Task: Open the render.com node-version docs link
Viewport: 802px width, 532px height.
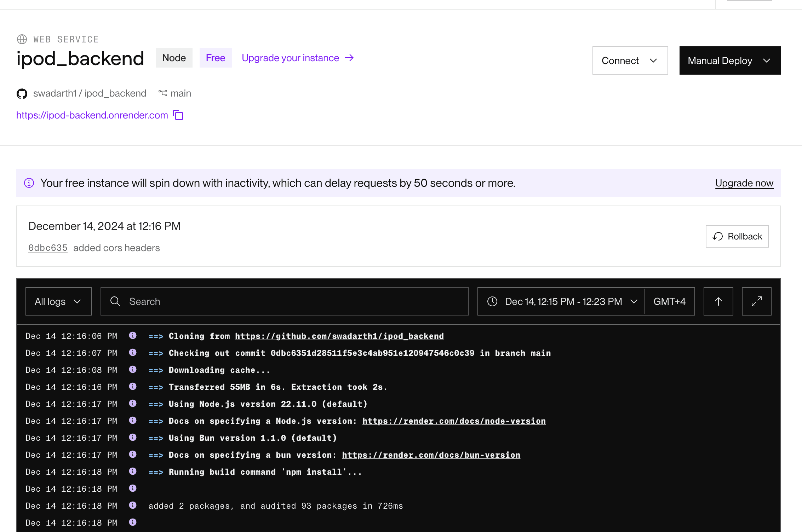Action: click(454, 421)
